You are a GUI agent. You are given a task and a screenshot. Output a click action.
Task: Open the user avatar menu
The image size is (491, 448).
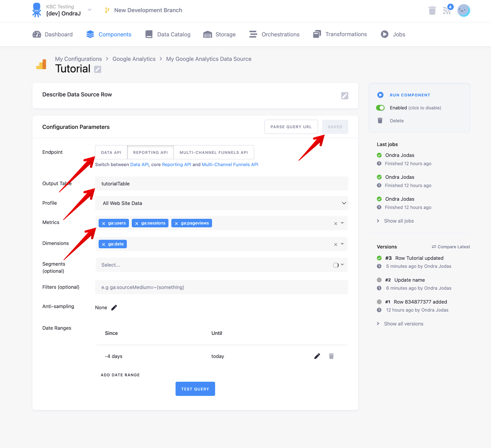coord(463,11)
